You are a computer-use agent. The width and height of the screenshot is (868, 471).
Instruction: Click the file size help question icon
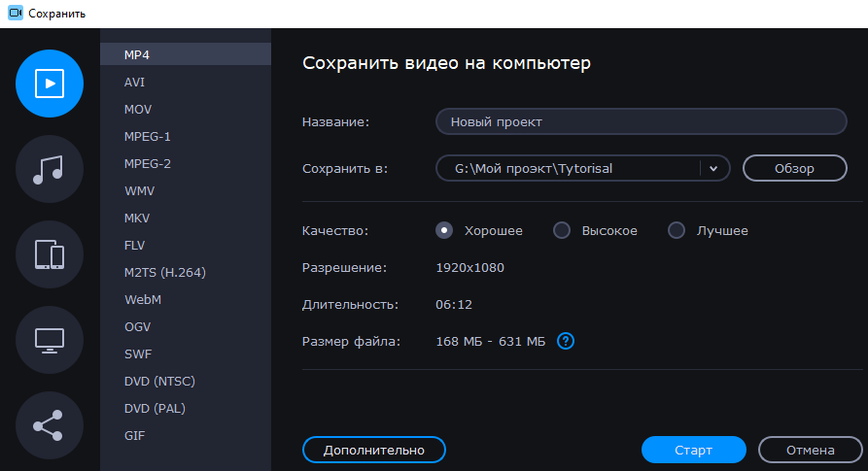[x=566, y=341]
